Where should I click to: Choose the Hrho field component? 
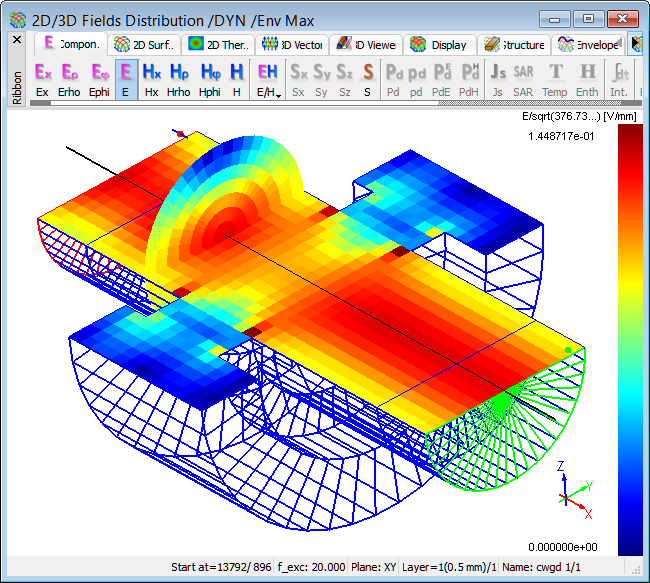pyautogui.click(x=180, y=73)
